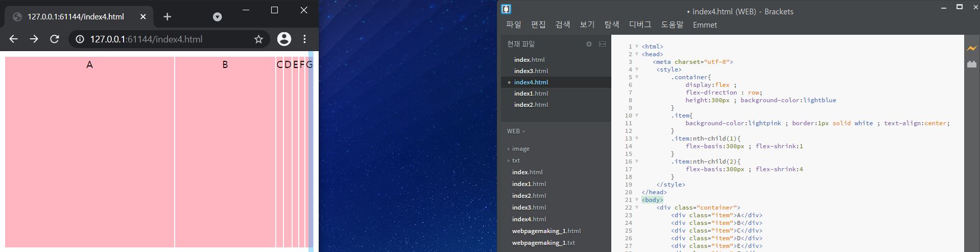Image resolution: width=980 pixels, height=252 pixels.
Task: Click pink flex item A in page
Action: (x=90, y=152)
